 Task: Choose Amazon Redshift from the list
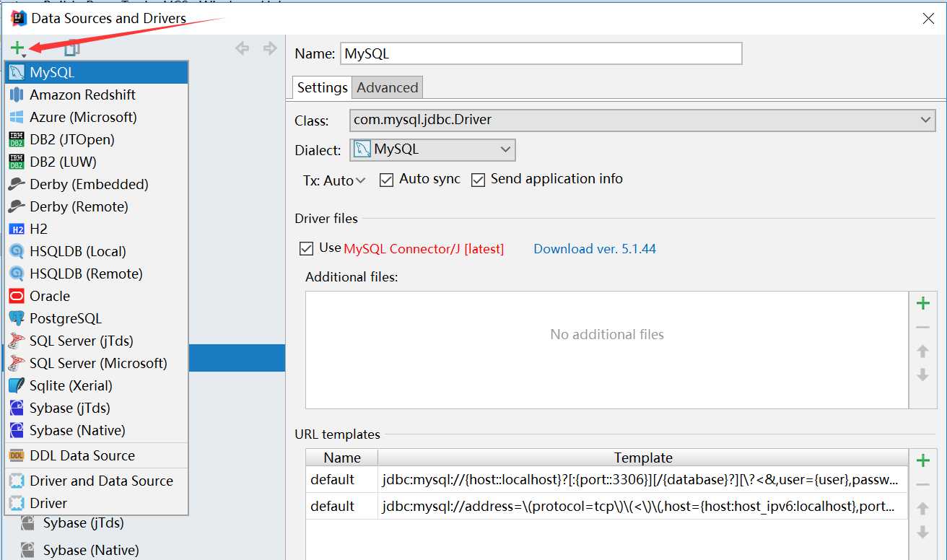[x=96, y=95]
